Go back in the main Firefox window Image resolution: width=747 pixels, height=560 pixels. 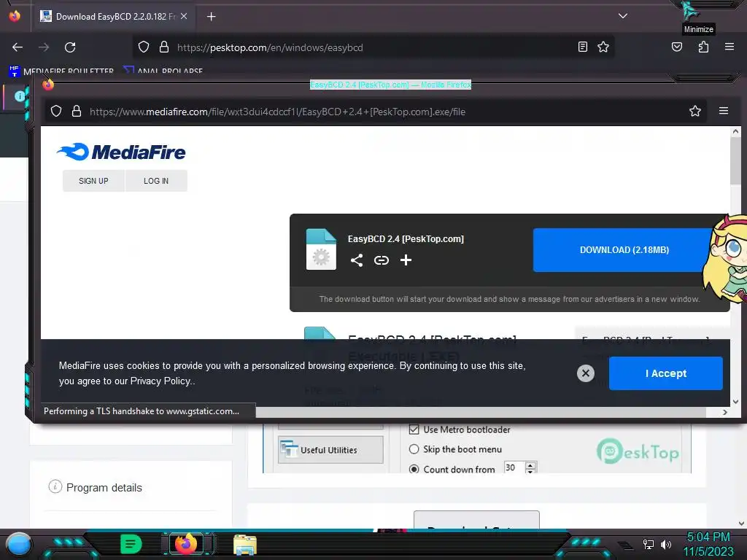coord(18,47)
